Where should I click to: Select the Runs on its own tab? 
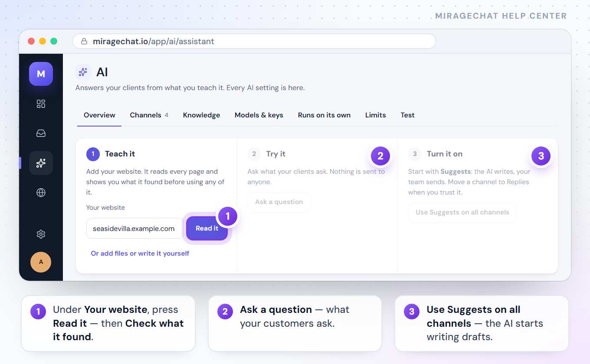324,115
